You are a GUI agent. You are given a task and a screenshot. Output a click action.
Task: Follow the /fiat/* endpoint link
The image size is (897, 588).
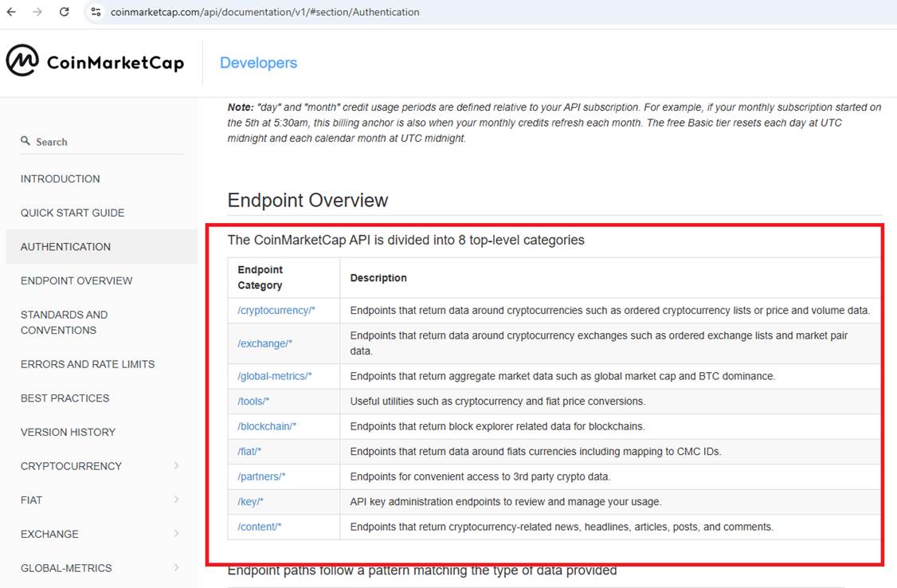click(x=249, y=452)
